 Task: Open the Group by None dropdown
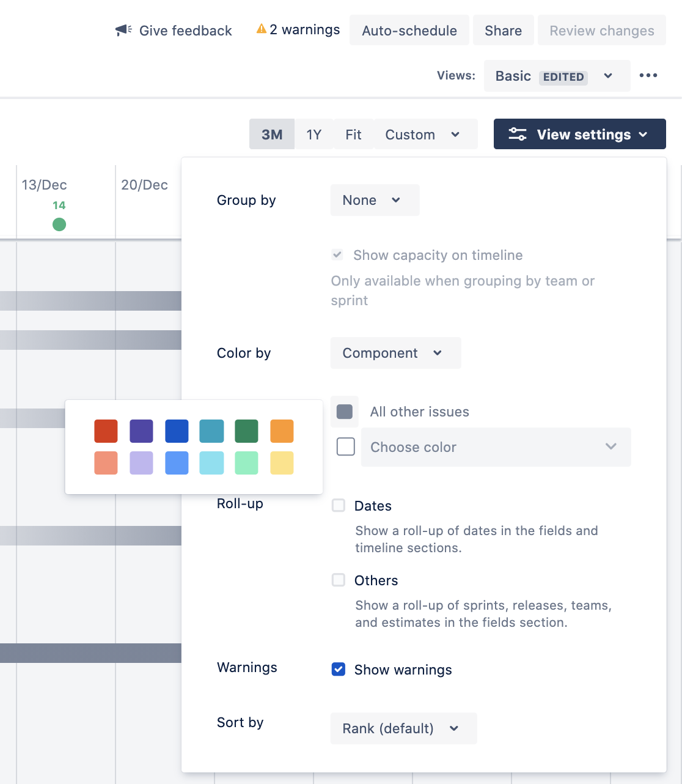point(375,200)
